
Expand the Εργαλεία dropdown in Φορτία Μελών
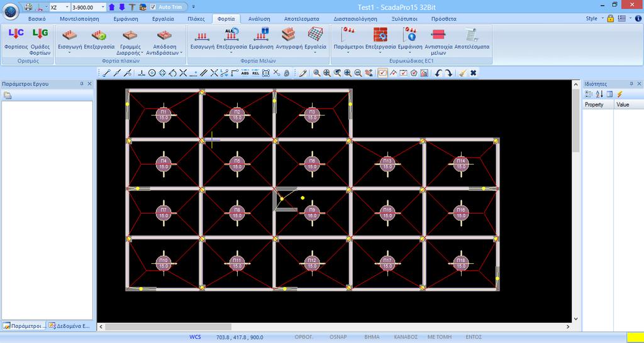[x=315, y=53]
